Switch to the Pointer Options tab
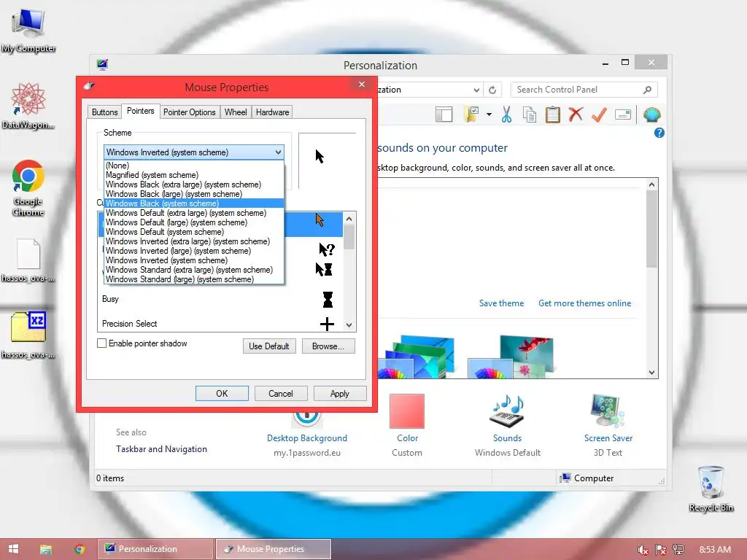The height and width of the screenshot is (560, 747). [x=189, y=112]
